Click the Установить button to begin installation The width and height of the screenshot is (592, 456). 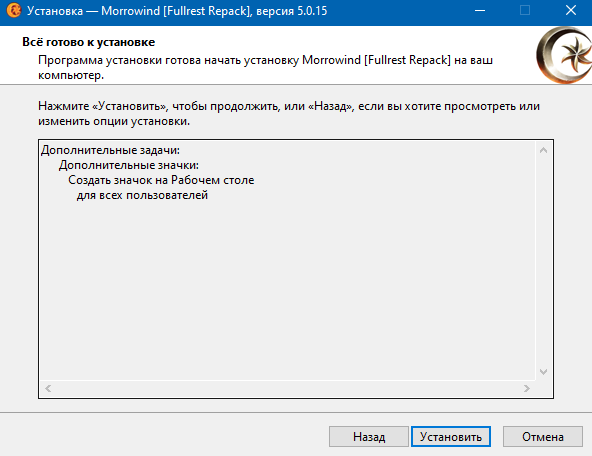(451, 436)
